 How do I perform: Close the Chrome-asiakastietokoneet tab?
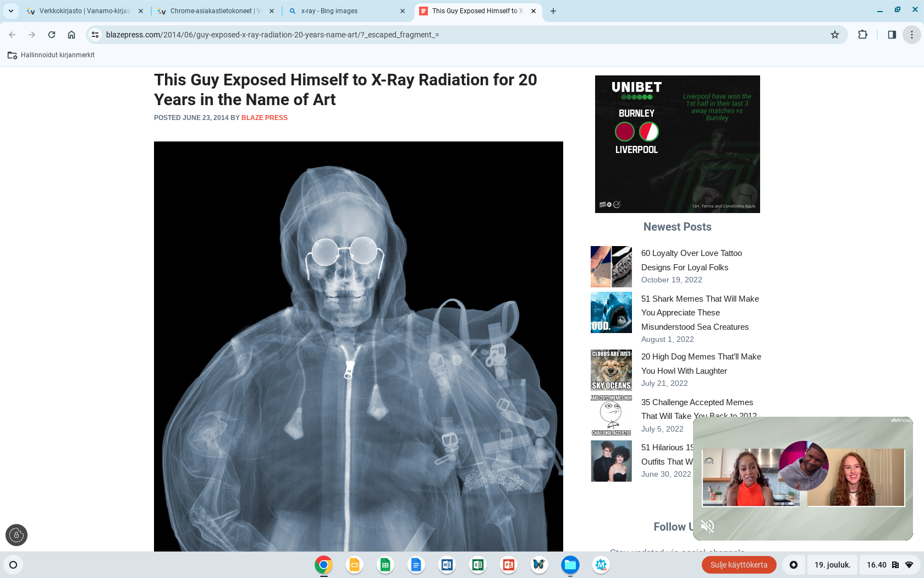tap(272, 11)
